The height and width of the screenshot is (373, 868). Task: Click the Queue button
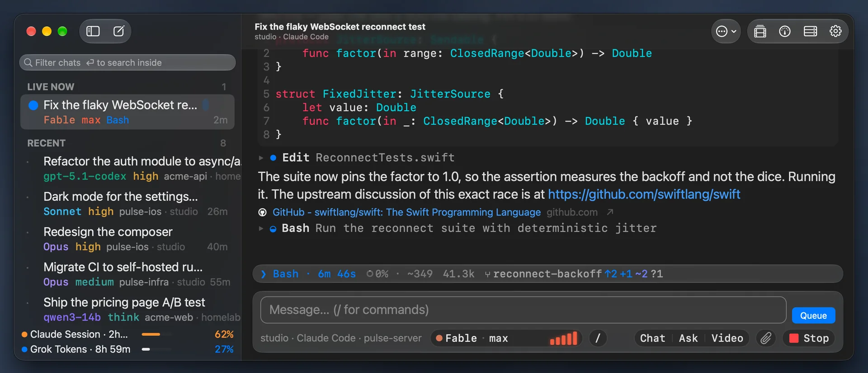pos(813,316)
